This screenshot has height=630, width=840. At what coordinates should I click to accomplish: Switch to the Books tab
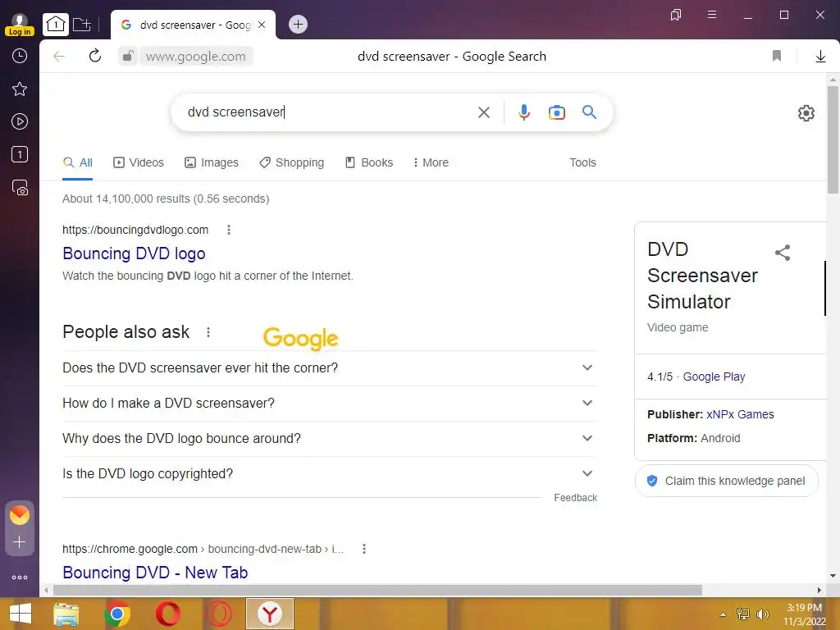pos(368,162)
